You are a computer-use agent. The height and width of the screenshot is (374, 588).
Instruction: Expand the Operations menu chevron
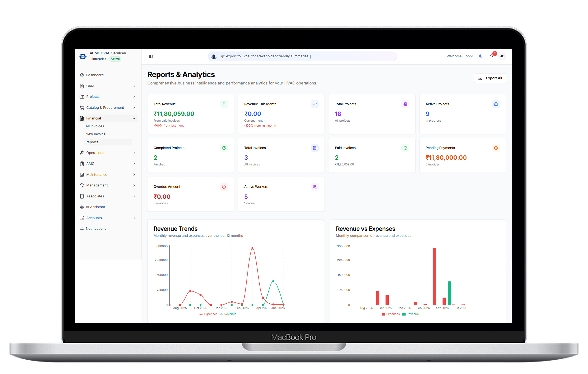pos(134,153)
